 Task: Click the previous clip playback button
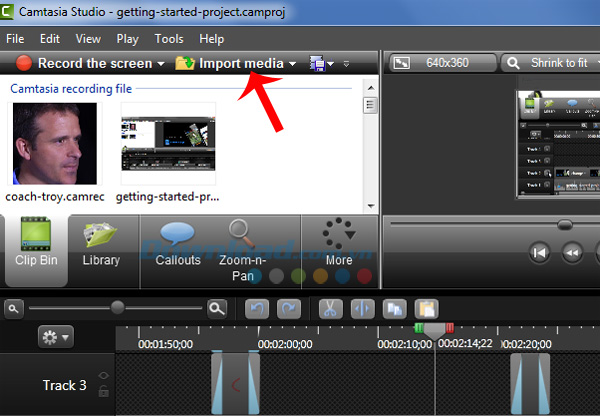click(539, 253)
